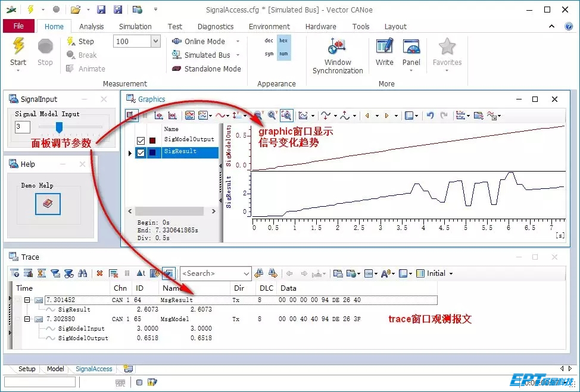Click the filter funnel icon in Trace toolbar
This screenshot has width=580, height=392.
[55, 273]
